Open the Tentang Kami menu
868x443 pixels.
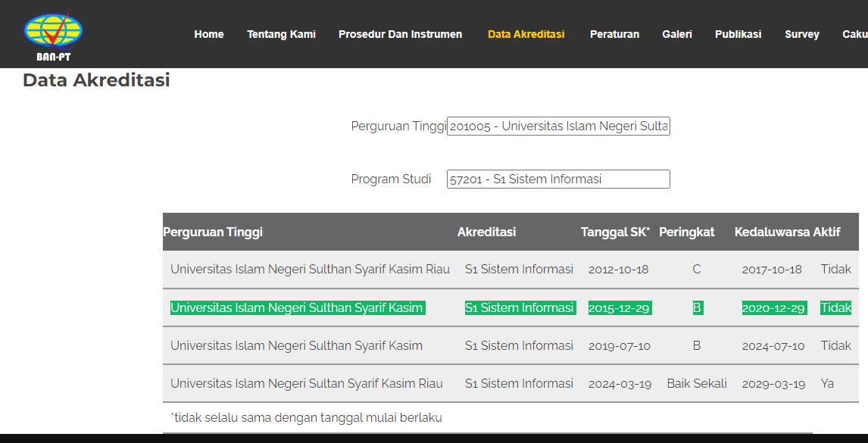pyautogui.click(x=281, y=34)
